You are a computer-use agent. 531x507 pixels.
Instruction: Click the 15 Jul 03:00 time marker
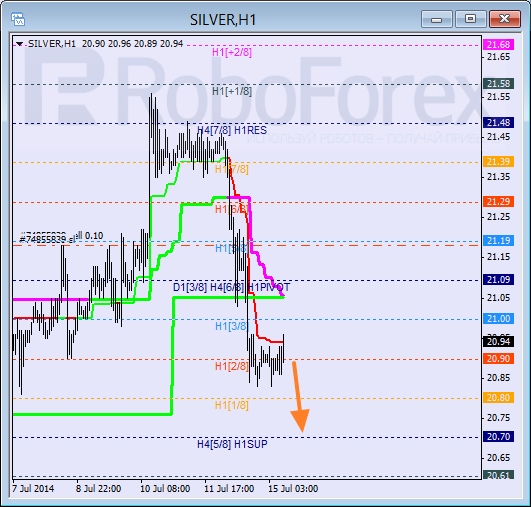(293, 489)
